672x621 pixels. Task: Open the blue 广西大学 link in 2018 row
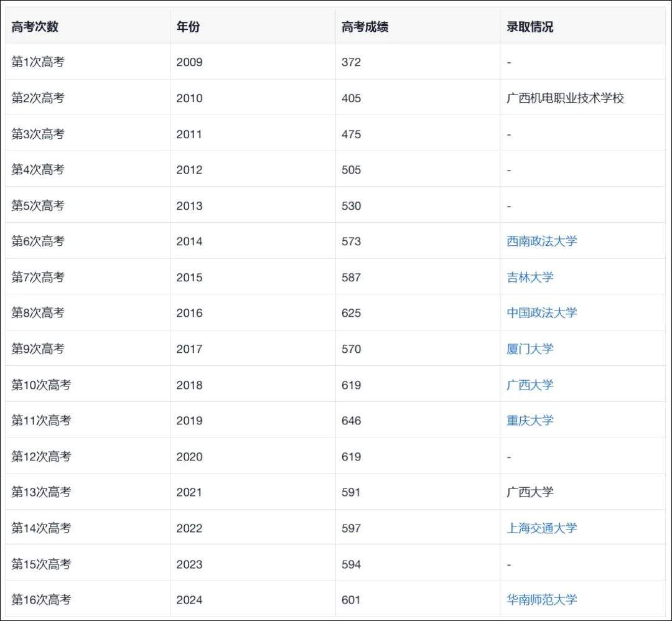coord(530,385)
